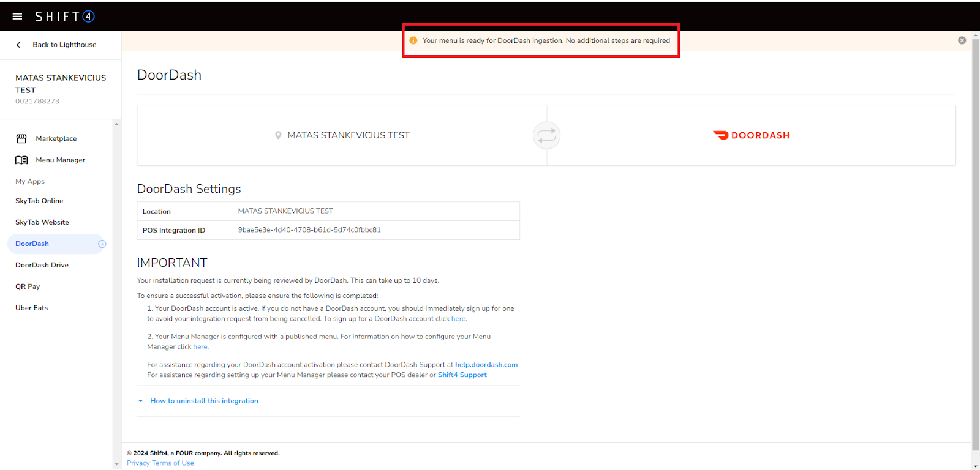The image size is (980, 470).
Task: Dismiss the notification banner with the X
Action: coord(962,40)
